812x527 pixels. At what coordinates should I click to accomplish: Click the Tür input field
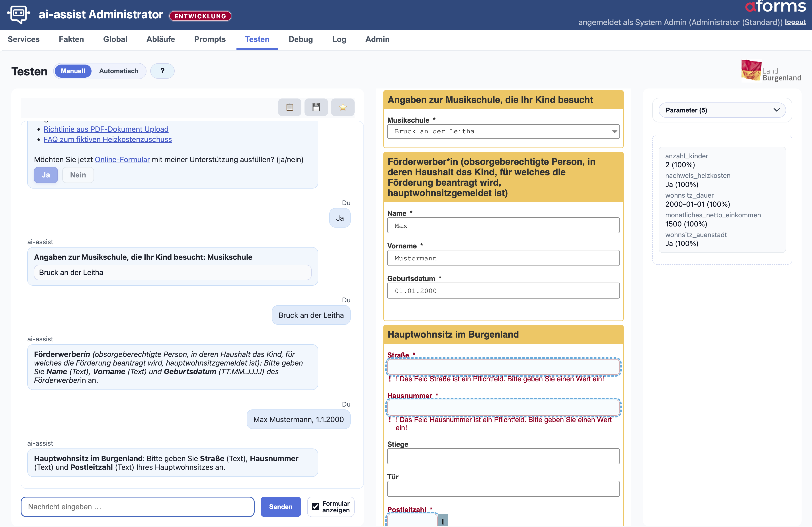coord(503,489)
